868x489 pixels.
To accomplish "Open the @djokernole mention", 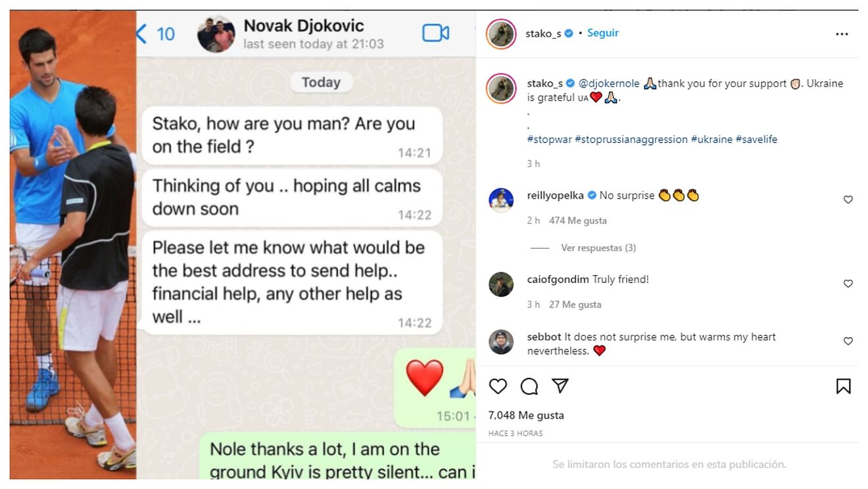I will (x=609, y=84).
